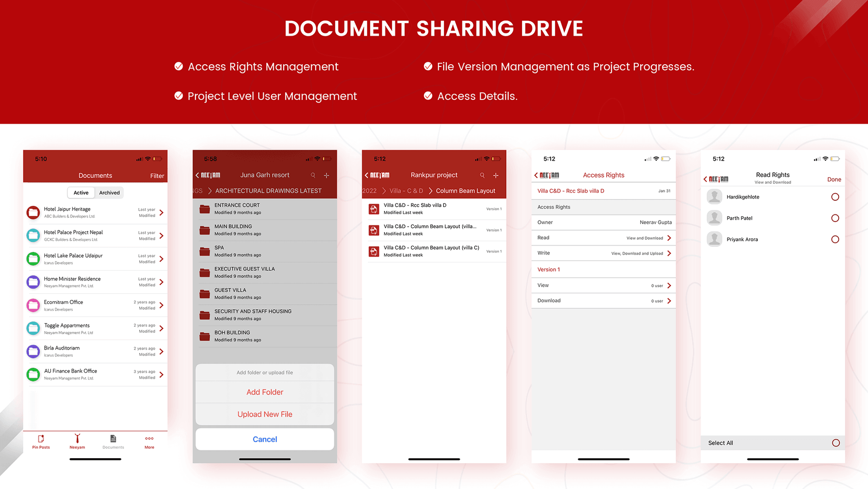The width and height of the screenshot is (868, 489).
Task: Select the Hardikgehlote radio button
Action: pos(835,197)
